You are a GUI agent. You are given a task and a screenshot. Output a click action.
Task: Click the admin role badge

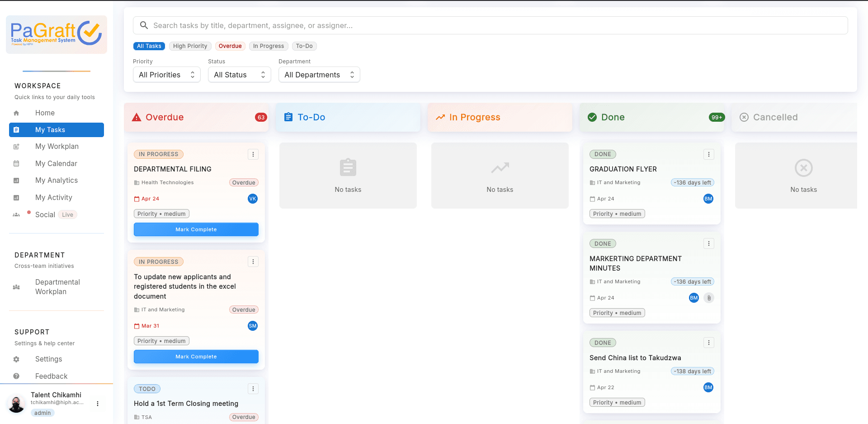pyautogui.click(x=42, y=413)
